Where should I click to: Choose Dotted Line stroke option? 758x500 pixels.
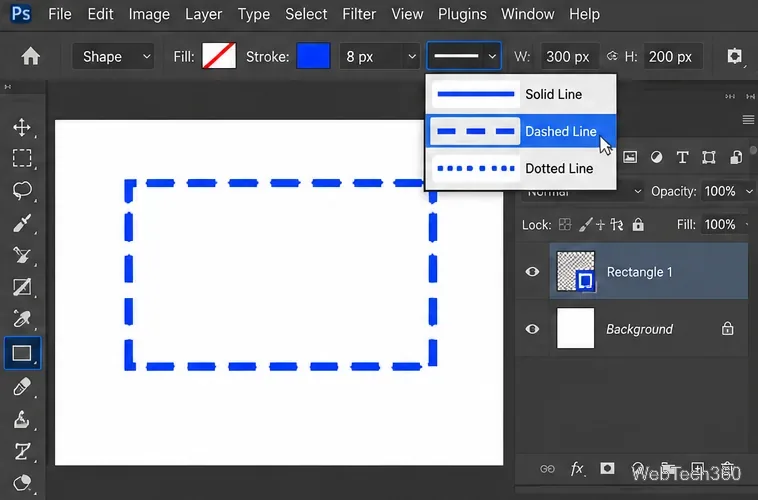[x=521, y=168]
